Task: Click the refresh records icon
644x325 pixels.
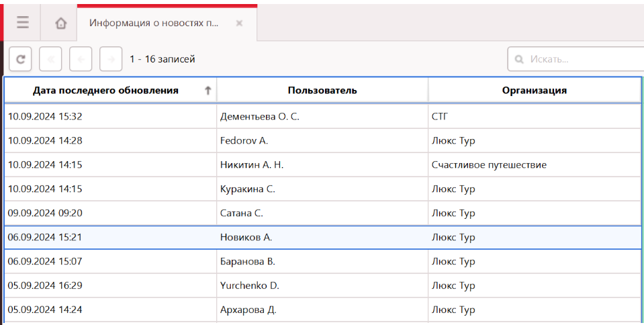Action: 20,59
